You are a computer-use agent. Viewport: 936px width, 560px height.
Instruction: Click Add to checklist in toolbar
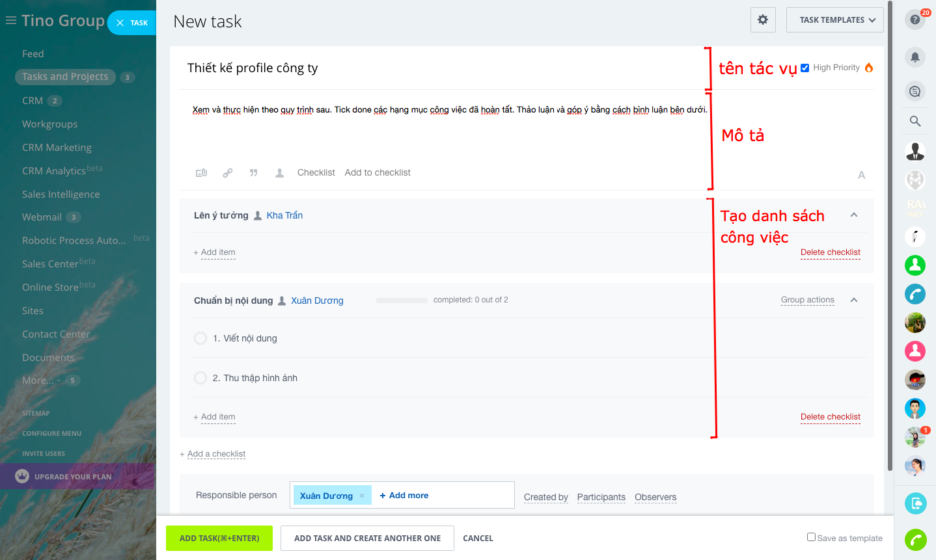pos(378,172)
